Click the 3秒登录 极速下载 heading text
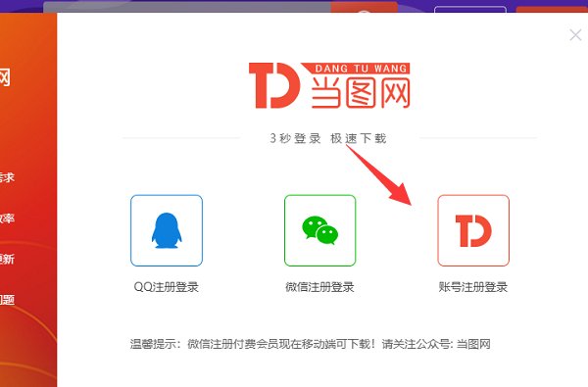The height and width of the screenshot is (387, 588). pyautogui.click(x=328, y=138)
